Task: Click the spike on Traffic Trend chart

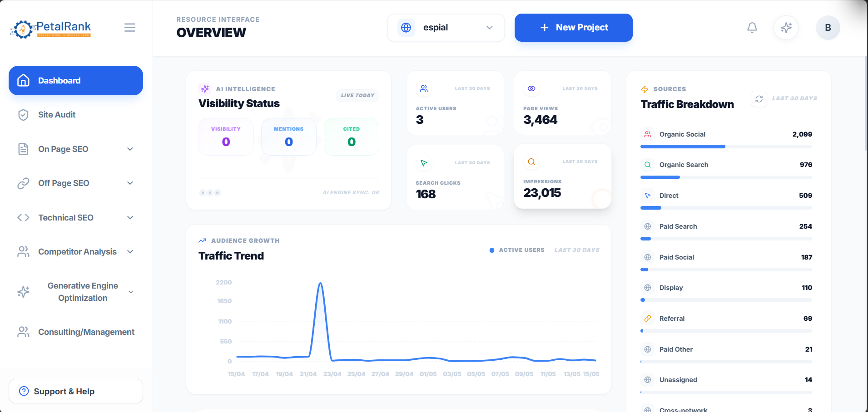Action: (320, 284)
